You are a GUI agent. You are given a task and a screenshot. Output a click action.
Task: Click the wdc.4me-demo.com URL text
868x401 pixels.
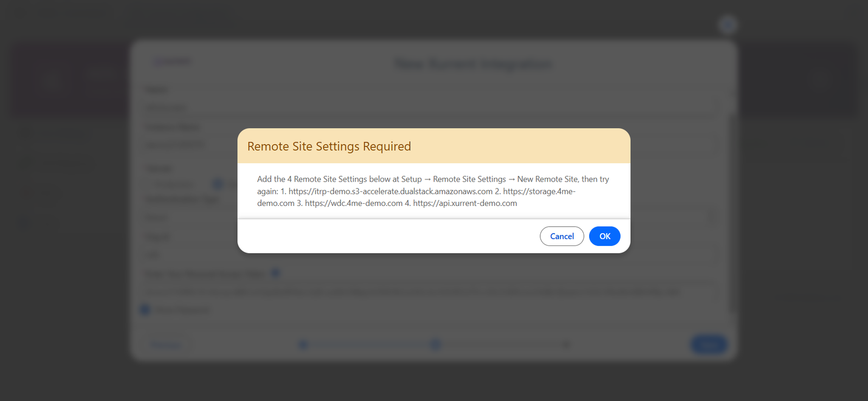pos(354,203)
